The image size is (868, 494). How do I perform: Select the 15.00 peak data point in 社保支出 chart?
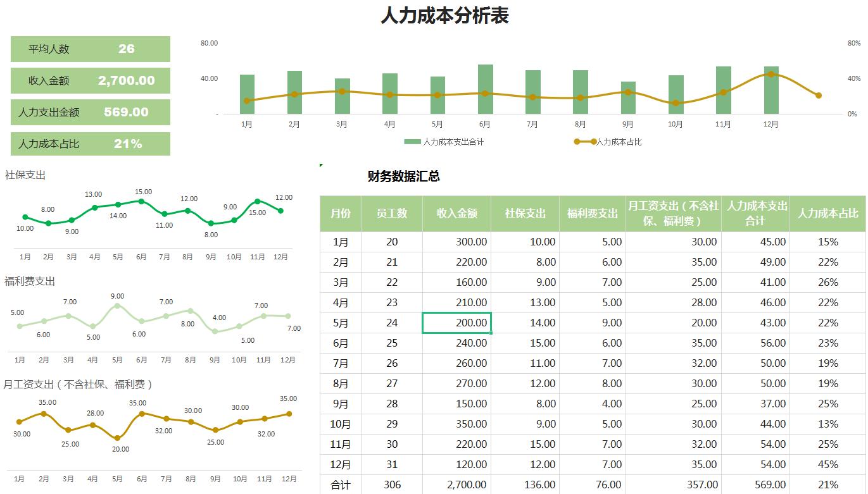pos(141,202)
